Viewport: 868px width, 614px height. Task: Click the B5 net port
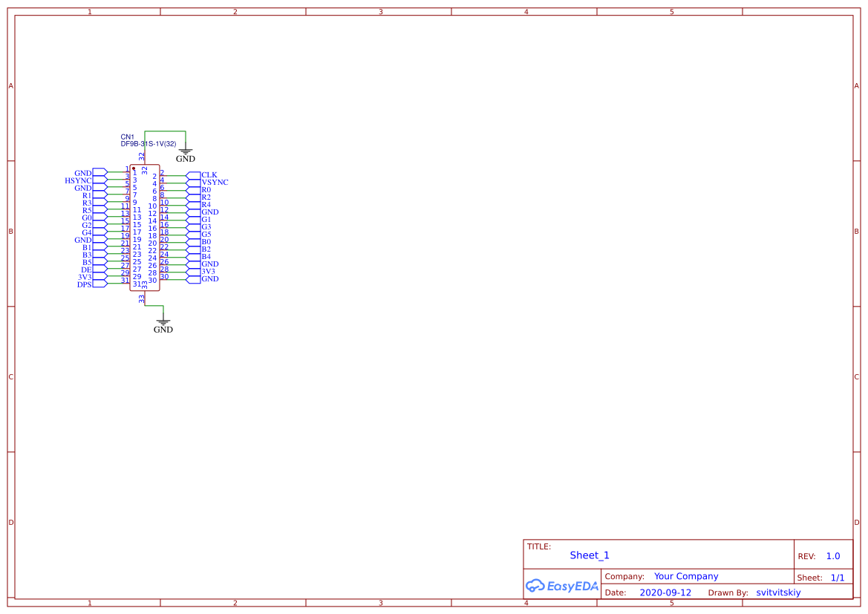click(94, 262)
